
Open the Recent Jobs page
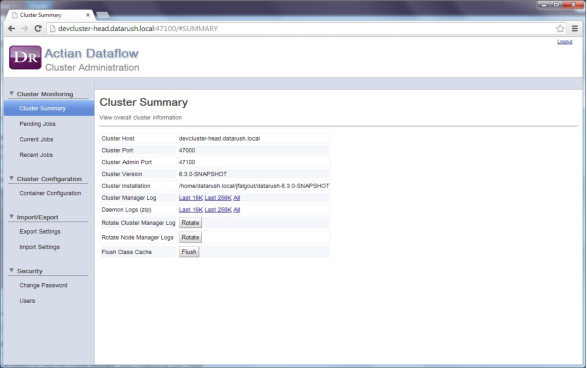click(36, 155)
